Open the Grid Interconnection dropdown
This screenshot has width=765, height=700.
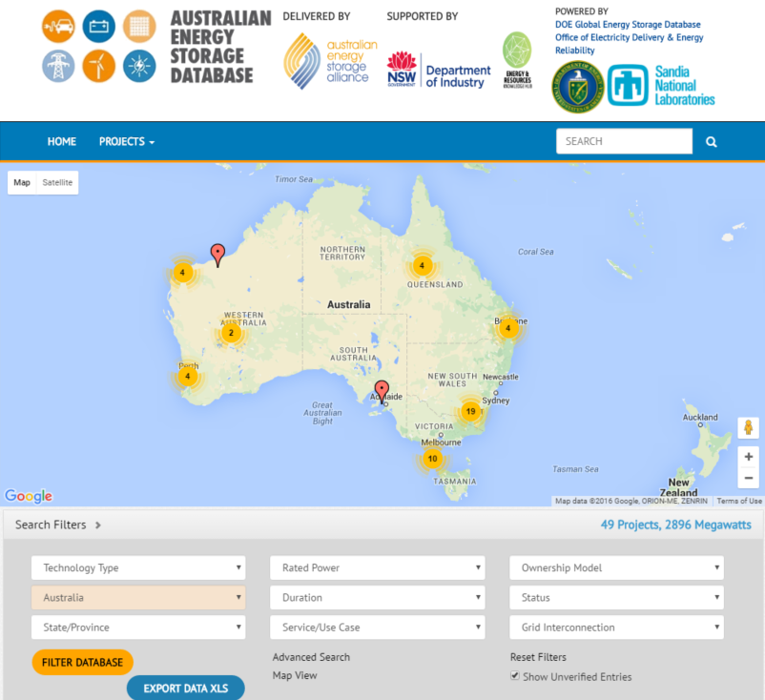pyautogui.click(x=617, y=628)
